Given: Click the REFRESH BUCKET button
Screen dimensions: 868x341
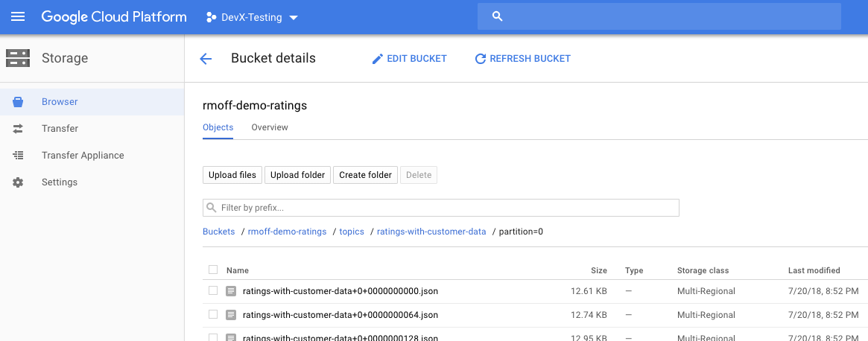Looking at the screenshot, I should coord(522,59).
